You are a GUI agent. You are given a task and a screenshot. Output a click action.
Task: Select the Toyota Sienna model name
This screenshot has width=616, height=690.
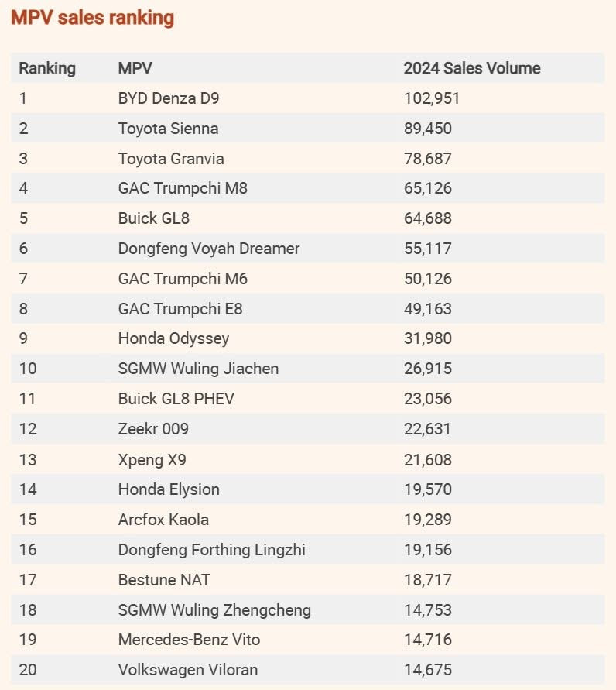tap(168, 129)
